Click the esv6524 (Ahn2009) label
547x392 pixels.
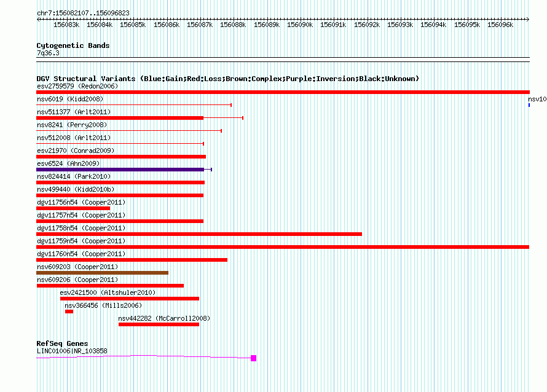tap(68, 163)
